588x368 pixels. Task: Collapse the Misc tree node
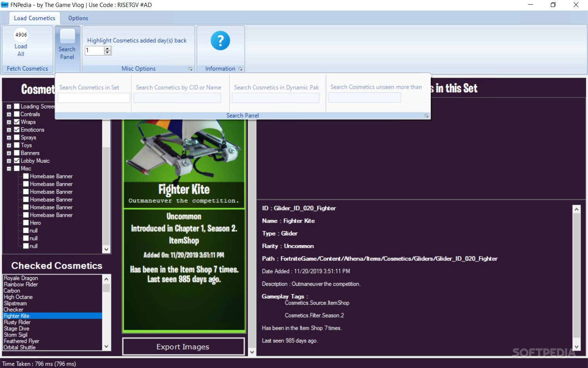point(9,169)
